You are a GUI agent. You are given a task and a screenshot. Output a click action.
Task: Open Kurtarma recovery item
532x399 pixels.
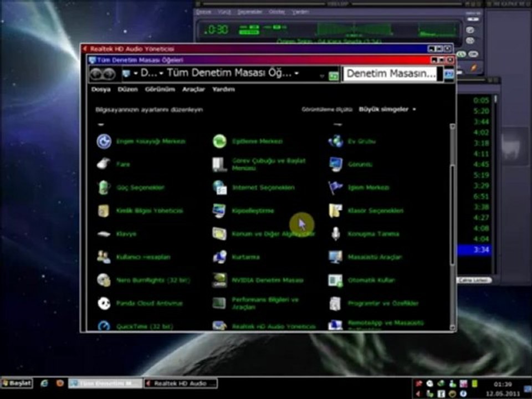coord(236,257)
